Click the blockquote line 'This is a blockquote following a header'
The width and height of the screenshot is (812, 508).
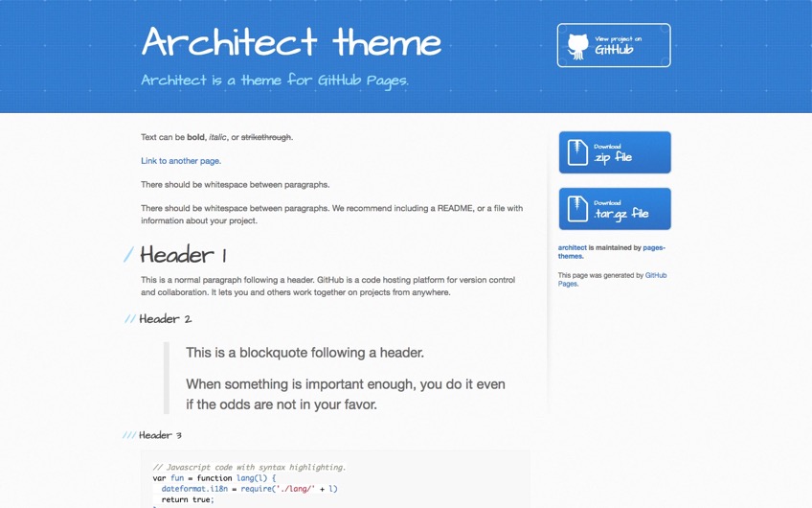click(304, 353)
